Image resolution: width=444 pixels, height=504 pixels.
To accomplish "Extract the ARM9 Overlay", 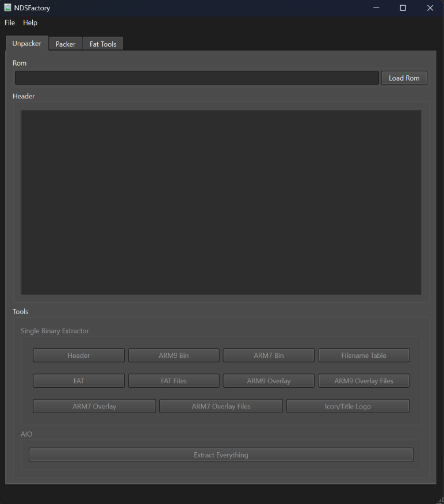I will 269,381.
